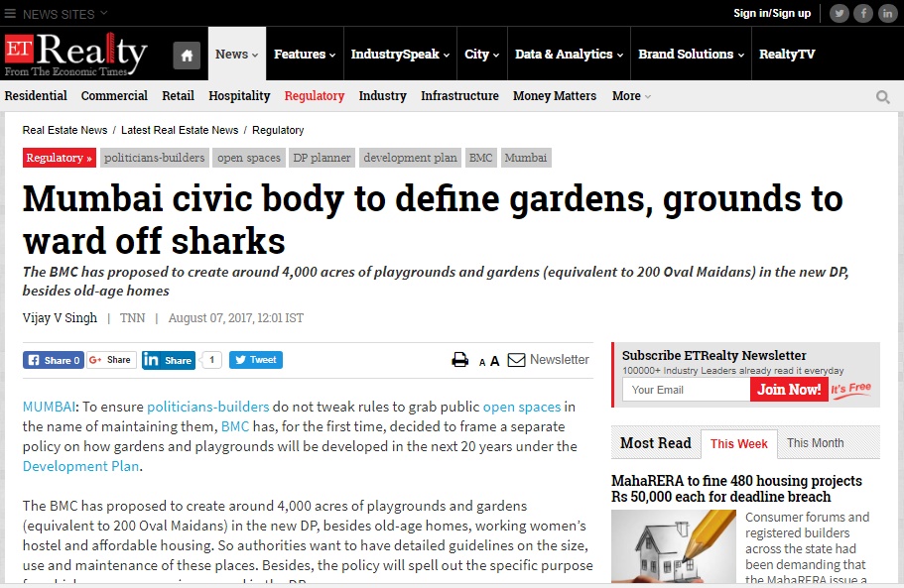The height and width of the screenshot is (588, 904).
Task: Click the August 07, 2017 timestamp
Action: [236, 318]
